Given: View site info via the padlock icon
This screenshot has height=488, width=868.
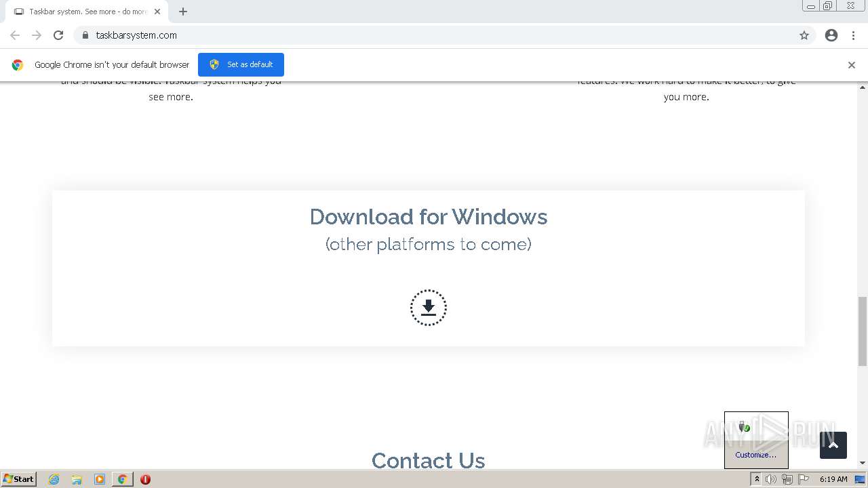Looking at the screenshot, I should [x=85, y=35].
